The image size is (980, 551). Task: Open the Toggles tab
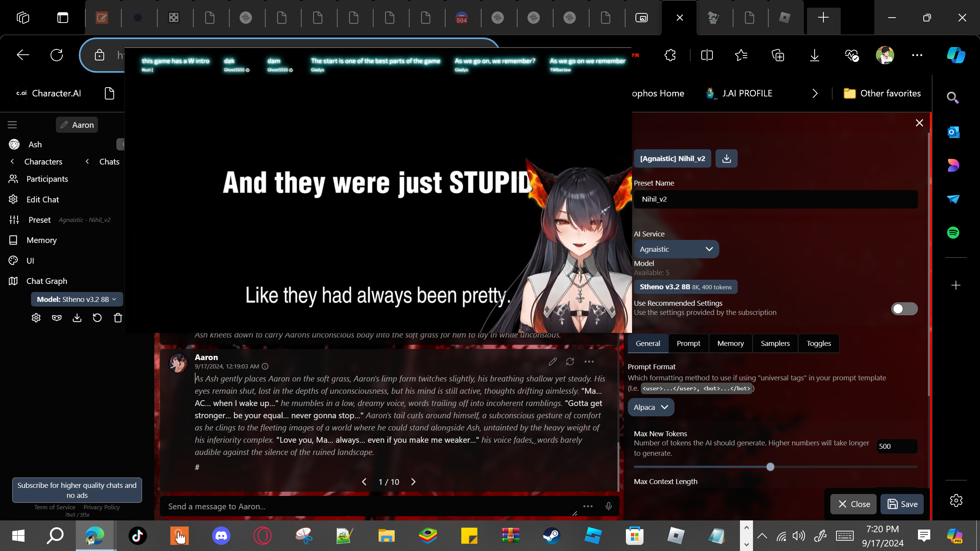tap(818, 343)
